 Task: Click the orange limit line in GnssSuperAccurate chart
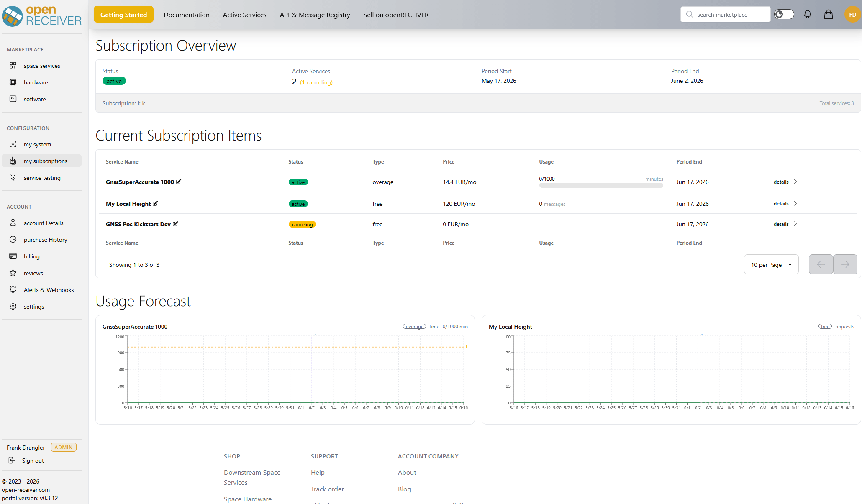point(296,347)
